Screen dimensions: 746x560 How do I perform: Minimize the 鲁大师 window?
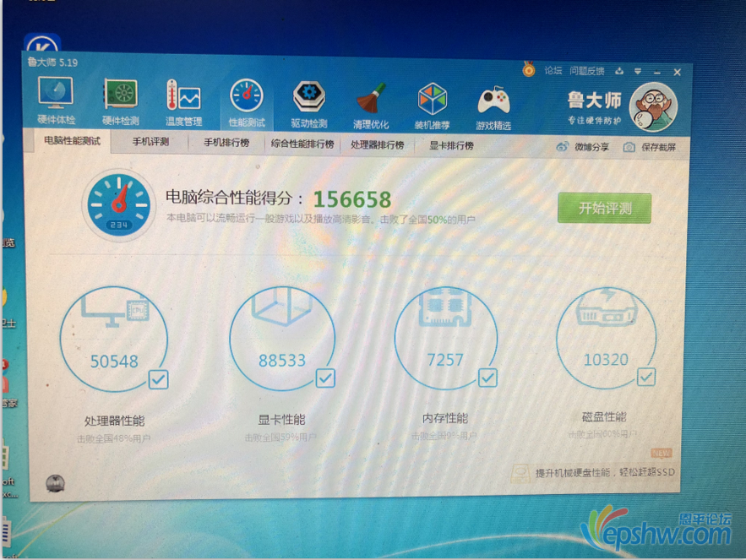(x=657, y=73)
